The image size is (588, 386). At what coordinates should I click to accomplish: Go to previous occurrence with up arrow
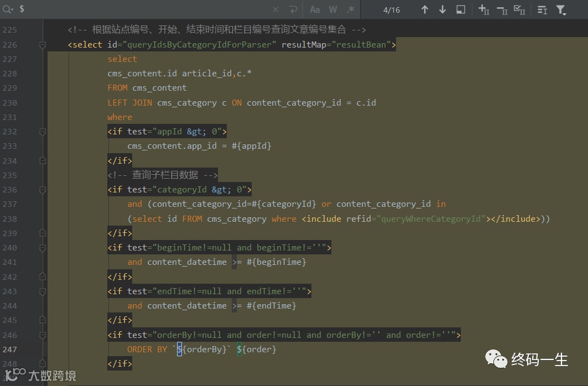[x=424, y=9]
